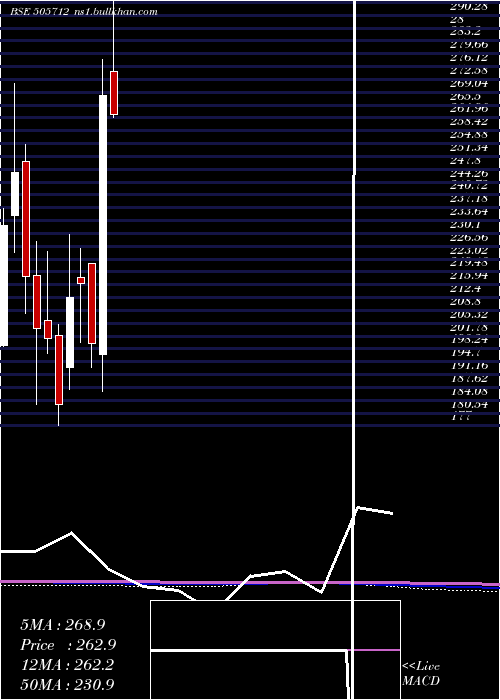Viewport: 500px width, 700px height.
Task: Select the 5MA : 268.9 readout
Action: [x=63, y=625]
